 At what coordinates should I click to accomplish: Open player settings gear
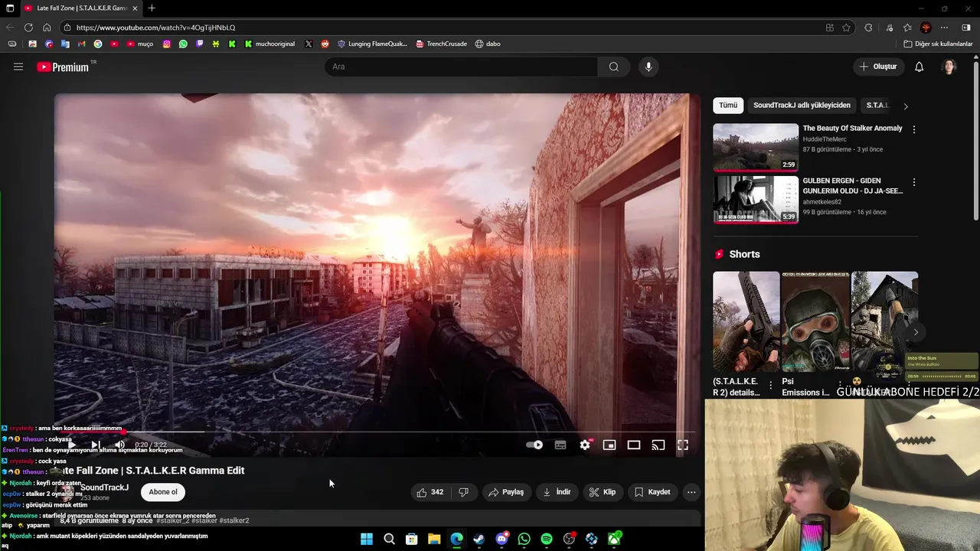click(x=585, y=445)
